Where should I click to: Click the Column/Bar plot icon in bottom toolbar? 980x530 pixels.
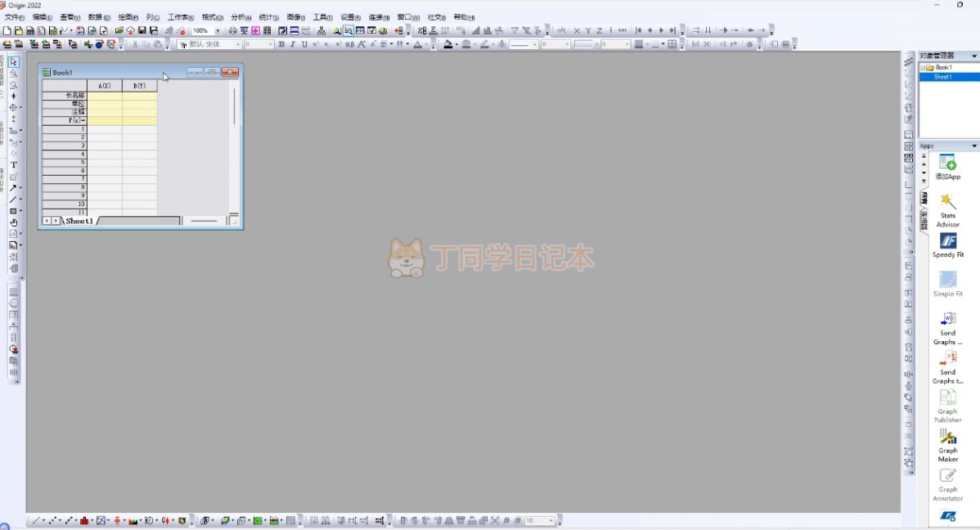pyautogui.click(x=83, y=520)
